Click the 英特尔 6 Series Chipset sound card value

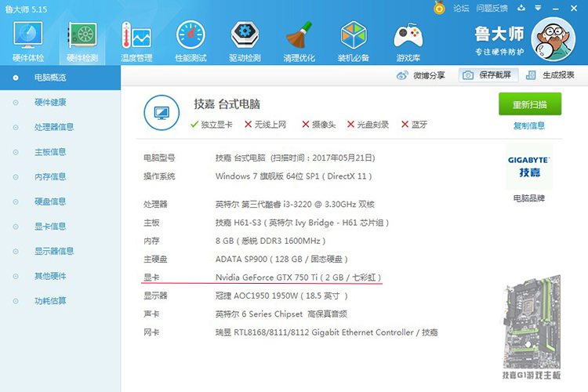pyautogui.click(x=281, y=314)
